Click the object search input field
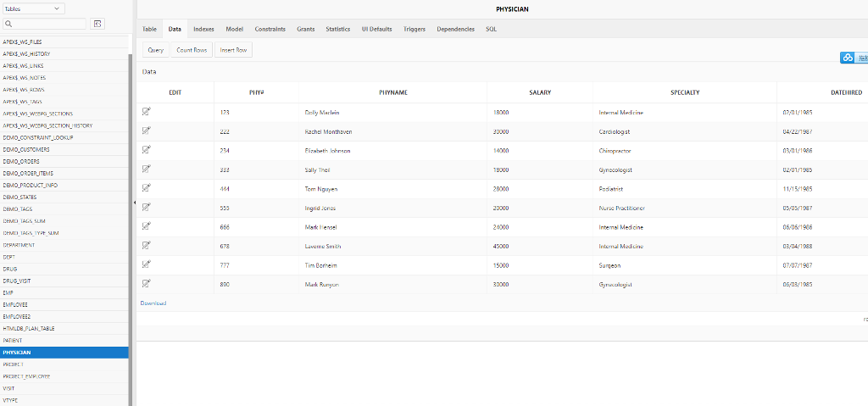 tap(44, 24)
